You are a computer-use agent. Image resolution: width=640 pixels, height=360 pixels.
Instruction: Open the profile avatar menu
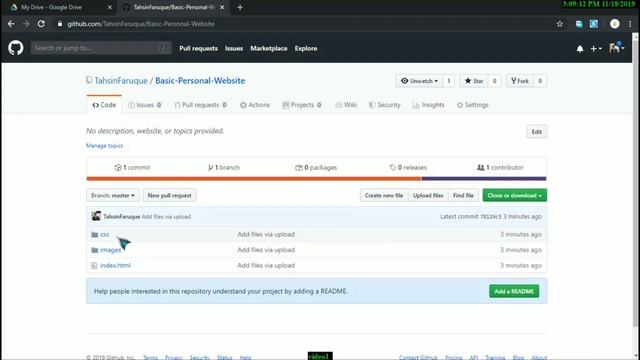tap(616, 48)
